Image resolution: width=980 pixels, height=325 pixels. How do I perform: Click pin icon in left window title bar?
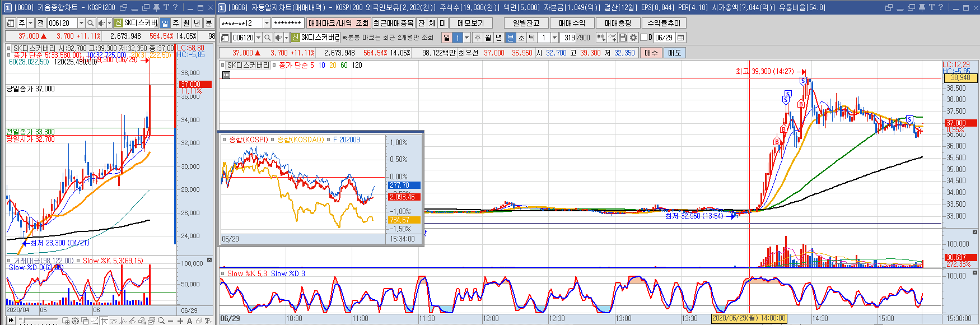point(156,7)
